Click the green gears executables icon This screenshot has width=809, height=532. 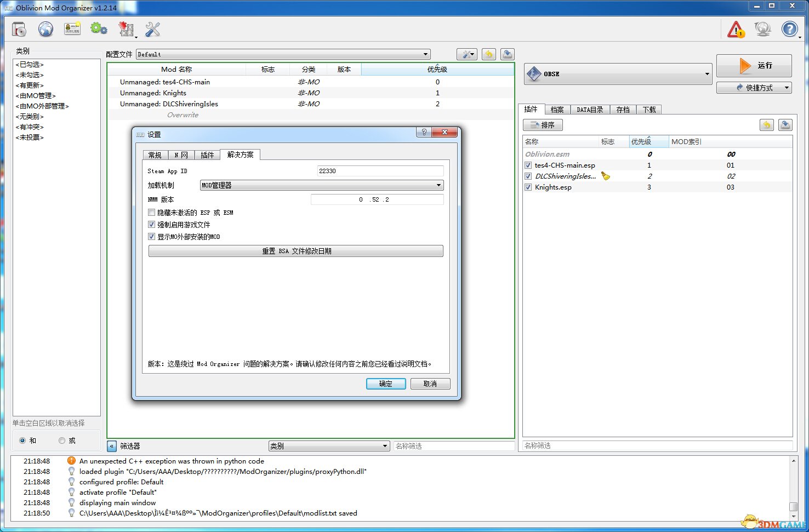point(99,29)
